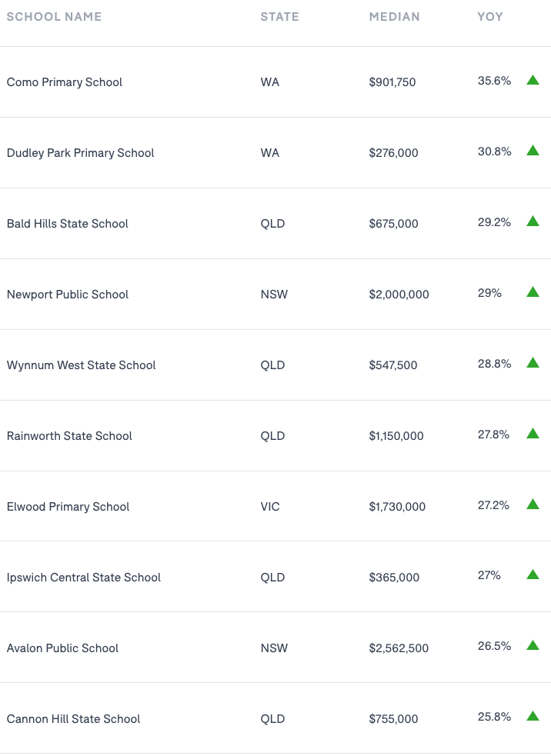The image size is (551, 756).
Task: Sort by the STATE column header
Action: coord(280,17)
